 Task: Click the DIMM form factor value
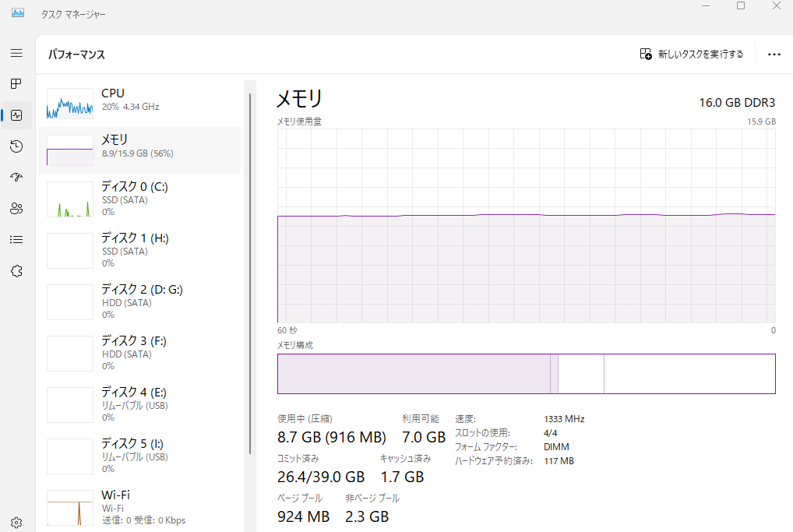pos(556,447)
